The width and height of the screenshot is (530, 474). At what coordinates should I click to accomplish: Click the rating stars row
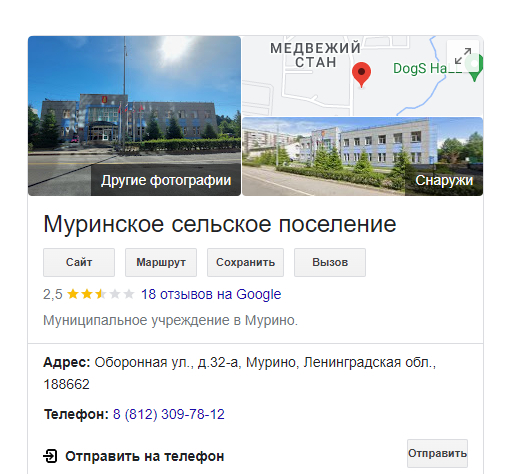click(x=101, y=294)
